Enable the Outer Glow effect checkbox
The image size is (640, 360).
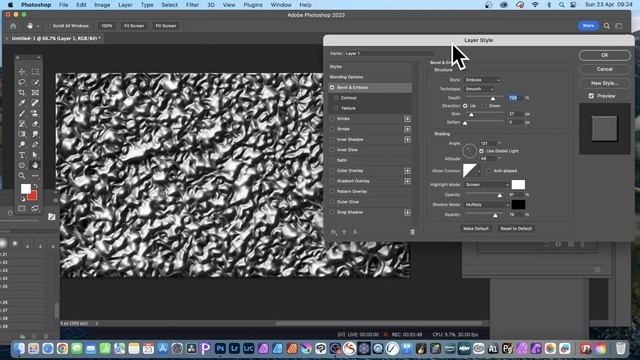point(332,202)
